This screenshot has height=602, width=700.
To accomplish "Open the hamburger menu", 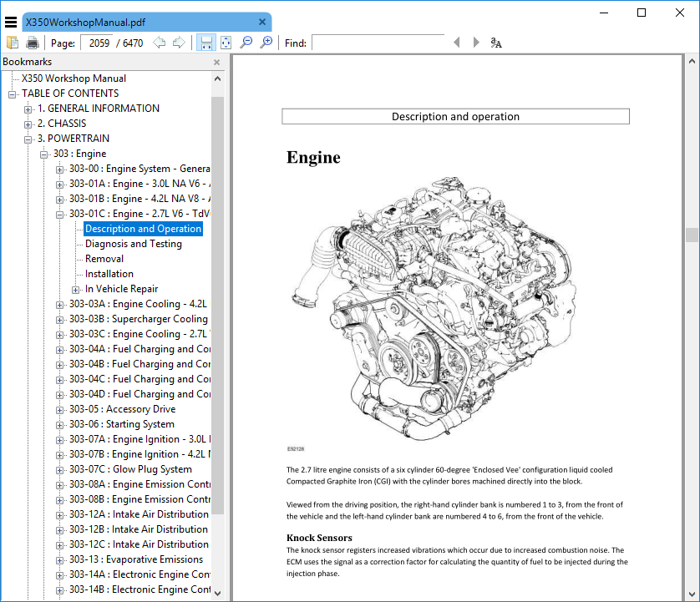I will coord(11,22).
